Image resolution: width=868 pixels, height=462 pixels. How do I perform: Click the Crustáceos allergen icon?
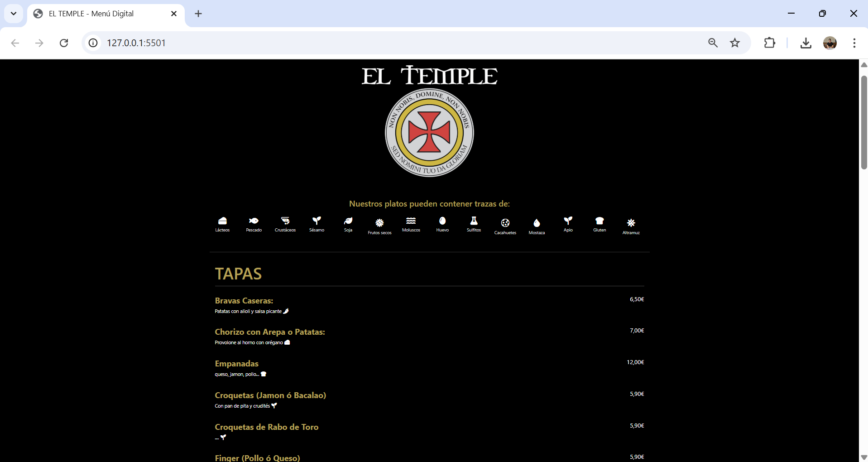285,221
